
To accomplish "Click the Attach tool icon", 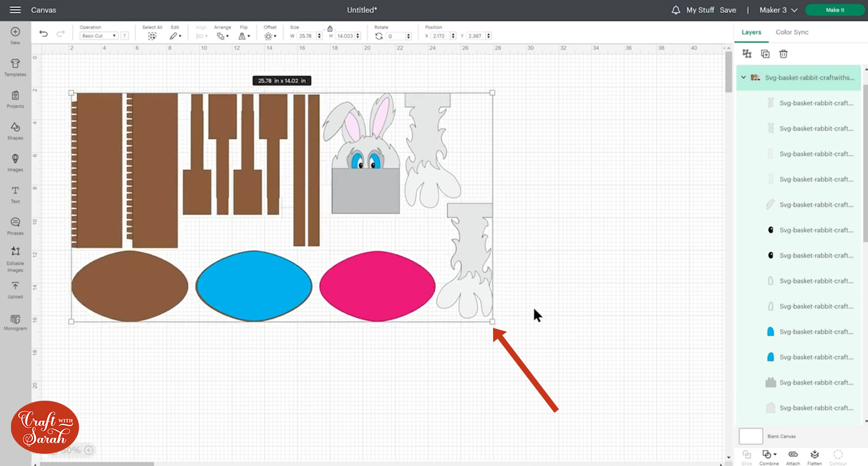I will tap(793, 455).
